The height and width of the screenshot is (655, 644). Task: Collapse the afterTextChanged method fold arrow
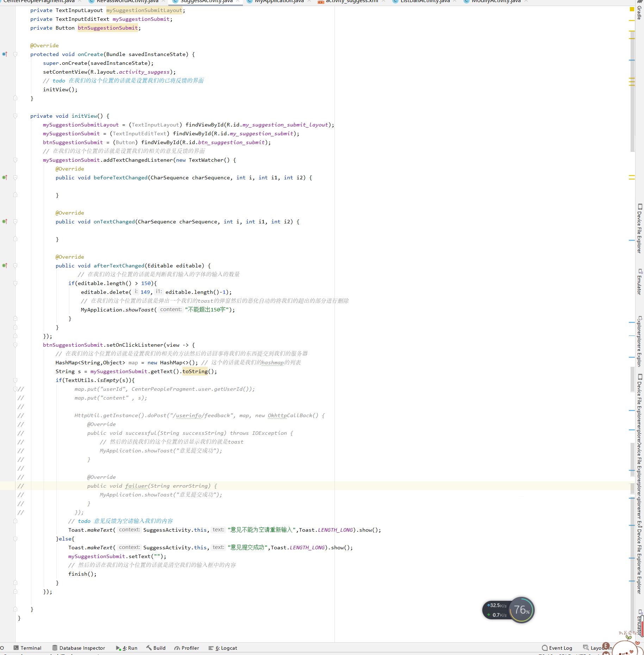(15, 265)
